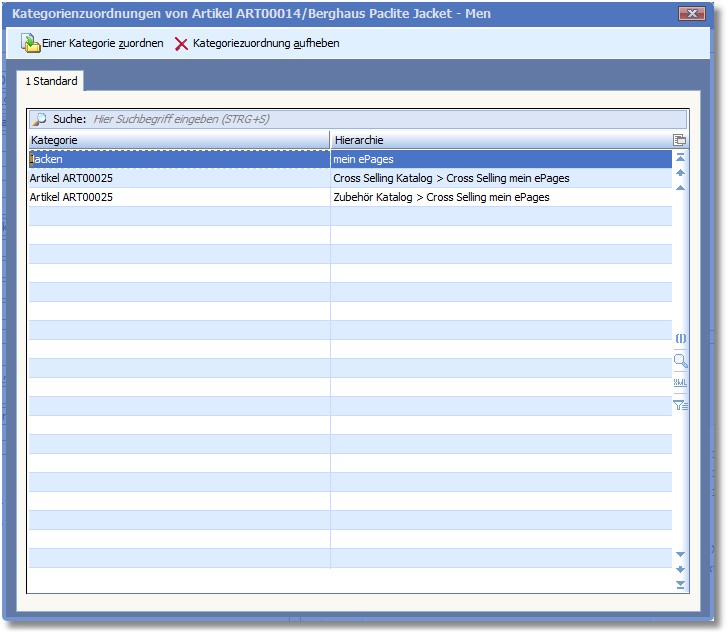This screenshot has height=635, width=728.
Task: Focus the Suche search input field
Action: click(x=380, y=119)
